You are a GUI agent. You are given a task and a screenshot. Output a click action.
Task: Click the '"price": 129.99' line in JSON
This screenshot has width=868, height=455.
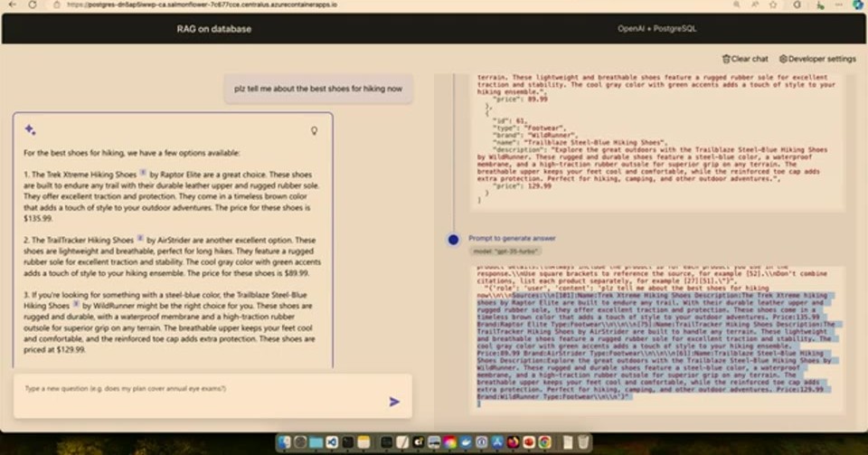pyautogui.click(x=522, y=186)
